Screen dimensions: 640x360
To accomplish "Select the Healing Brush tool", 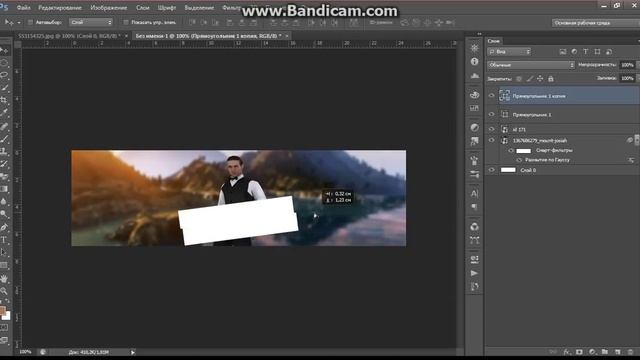I will coord(4,127).
